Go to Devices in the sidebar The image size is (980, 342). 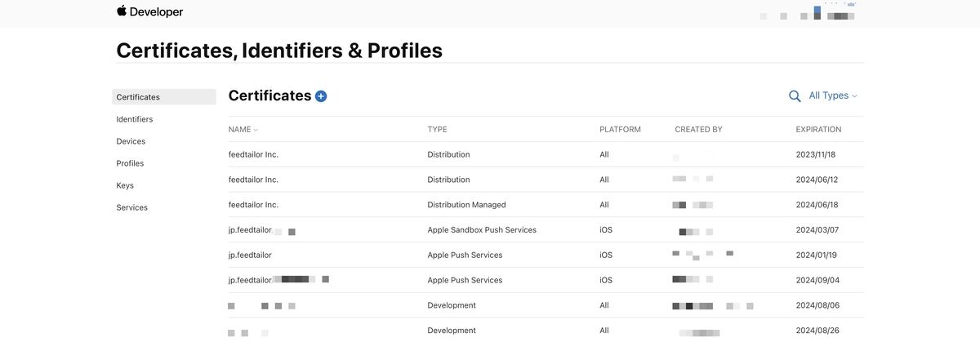(x=131, y=141)
